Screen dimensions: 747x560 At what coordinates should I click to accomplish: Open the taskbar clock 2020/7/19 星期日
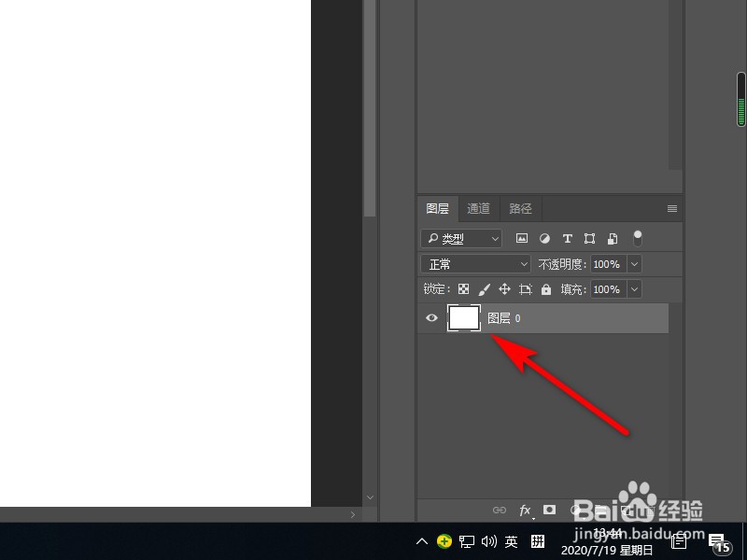pyautogui.click(x=608, y=541)
